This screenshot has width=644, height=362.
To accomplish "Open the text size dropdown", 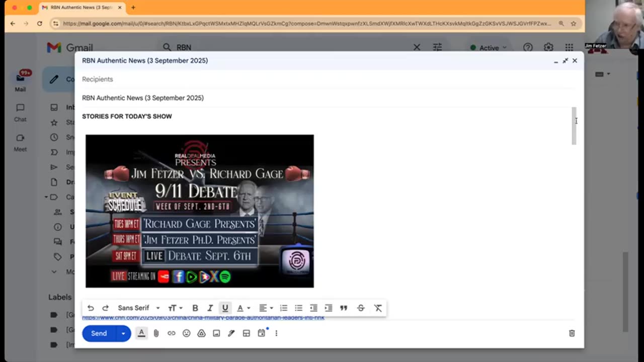I will point(175,308).
